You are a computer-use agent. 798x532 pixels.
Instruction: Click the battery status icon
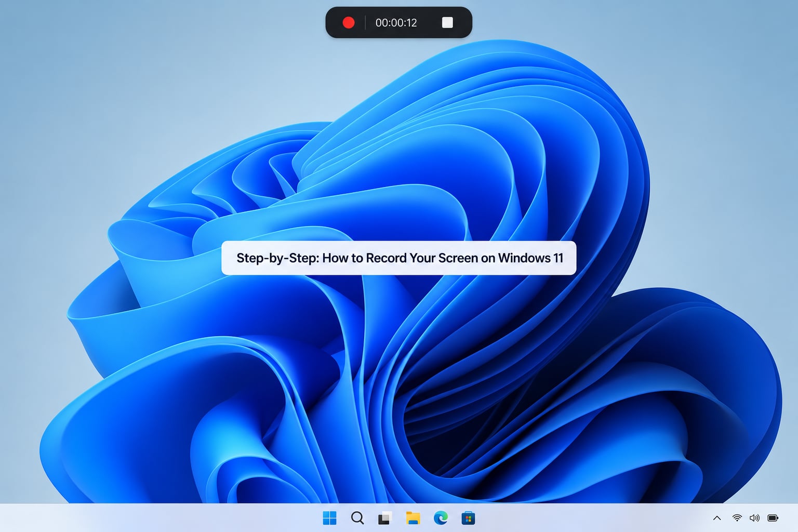[773, 518]
